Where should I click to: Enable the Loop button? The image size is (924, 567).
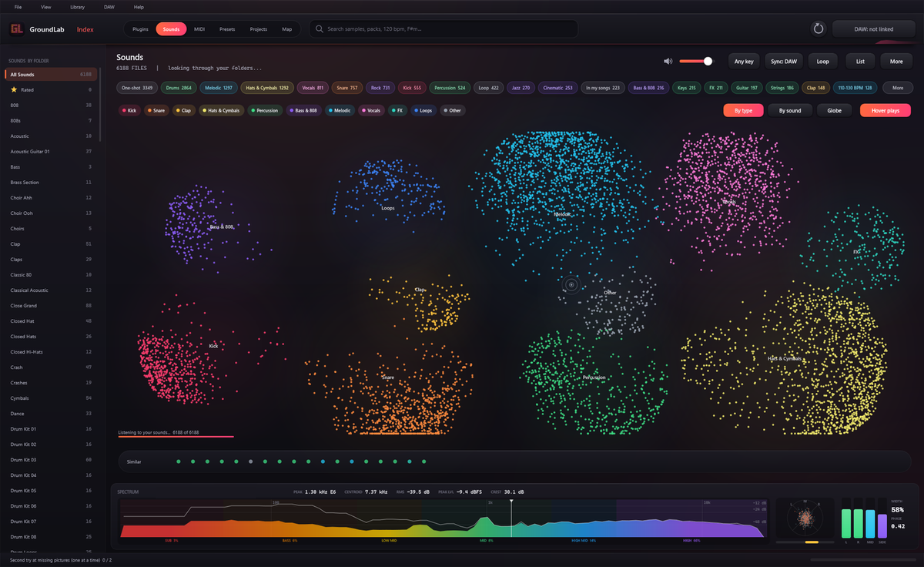pos(823,61)
